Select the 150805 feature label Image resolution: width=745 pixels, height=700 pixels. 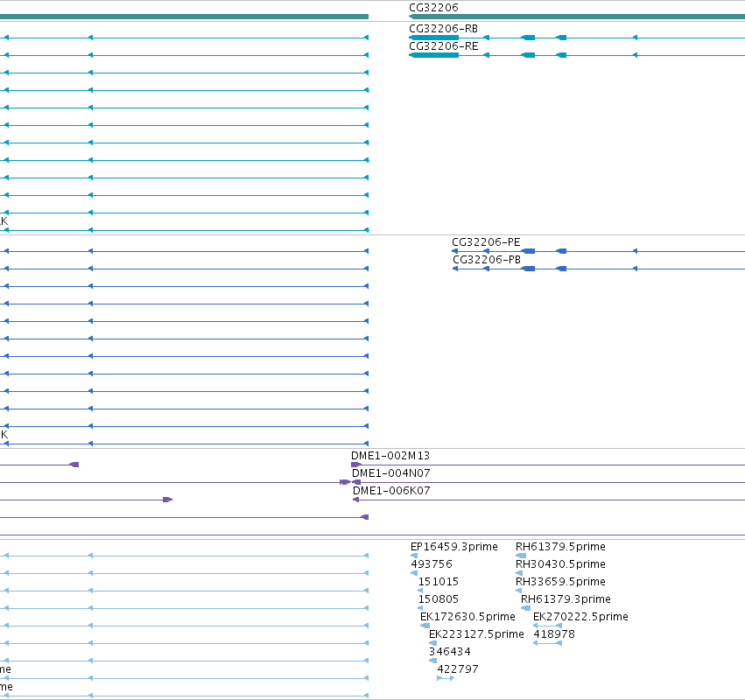click(x=438, y=599)
